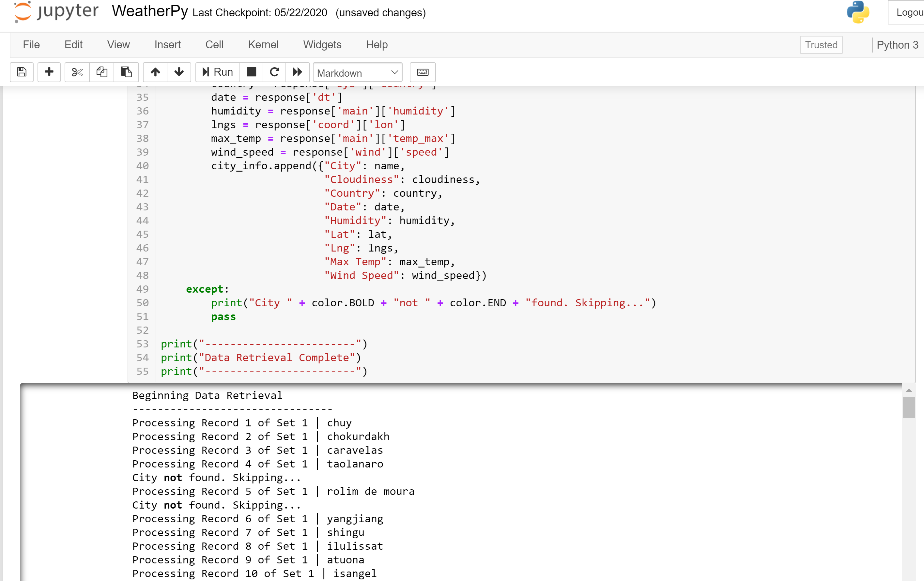The image size is (924, 581).
Task: Click the Jupyter logo
Action: coord(56,11)
